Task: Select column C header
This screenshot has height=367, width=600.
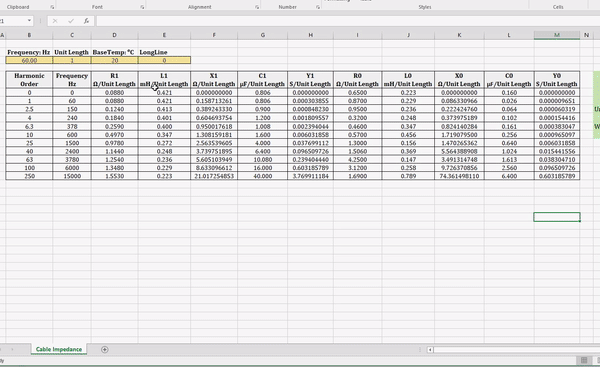Action: (72, 35)
